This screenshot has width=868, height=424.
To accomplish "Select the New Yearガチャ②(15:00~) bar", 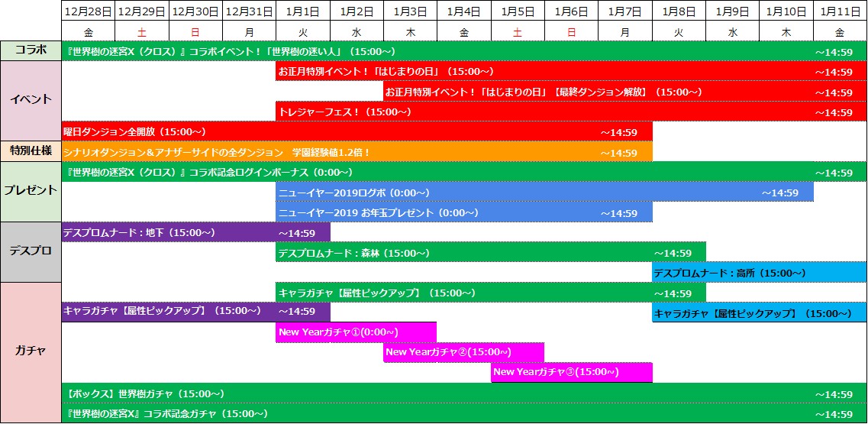I will pyautogui.click(x=464, y=352).
